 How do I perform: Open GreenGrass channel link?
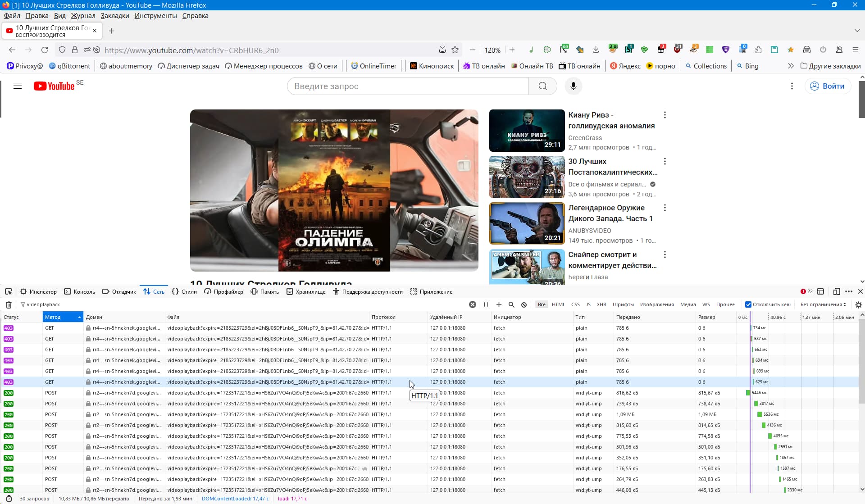585,138
